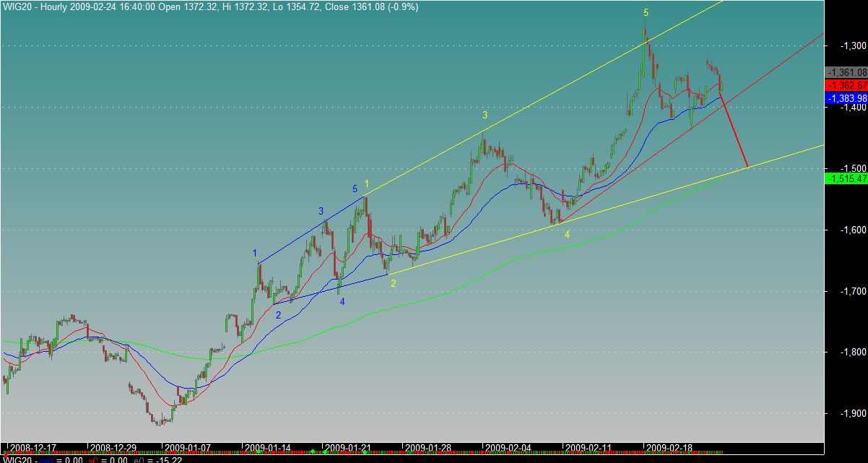Click the red projected decline arrow line
The height and width of the screenshot is (463, 868).
[734, 130]
